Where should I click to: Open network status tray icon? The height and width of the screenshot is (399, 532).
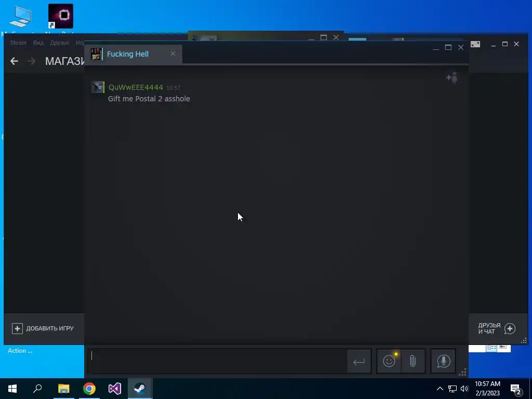[x=453, y=389]
